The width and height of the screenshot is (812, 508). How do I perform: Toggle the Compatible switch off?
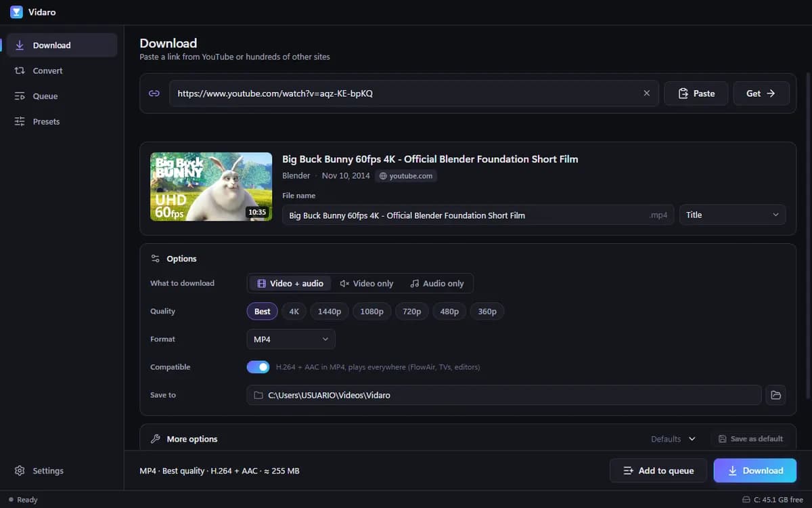(x=258, y=367)
